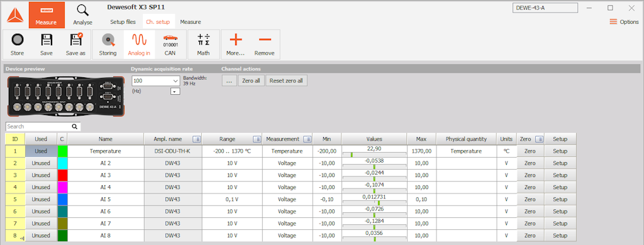Pick the red AI 3 color swatch
The height and width of the screenshot is (245, 644).
point(62,175)
